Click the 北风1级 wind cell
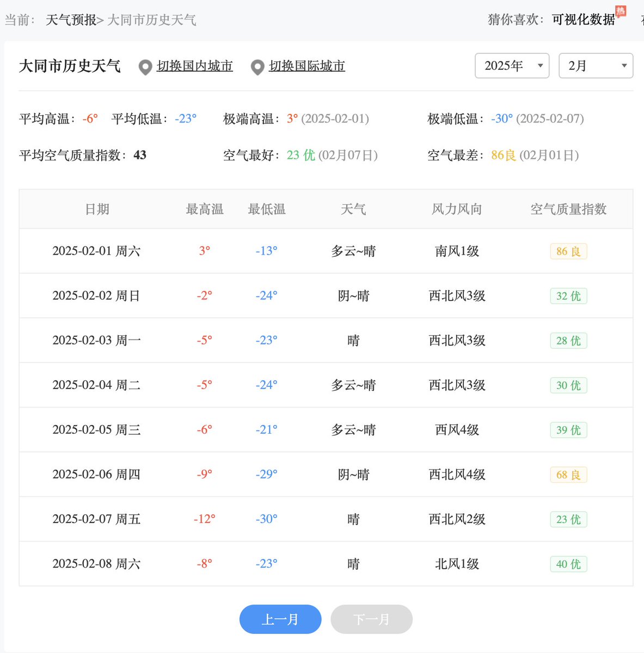Viewport: 644px width, 653px height. pyautogui.click(x=457, y=563)
